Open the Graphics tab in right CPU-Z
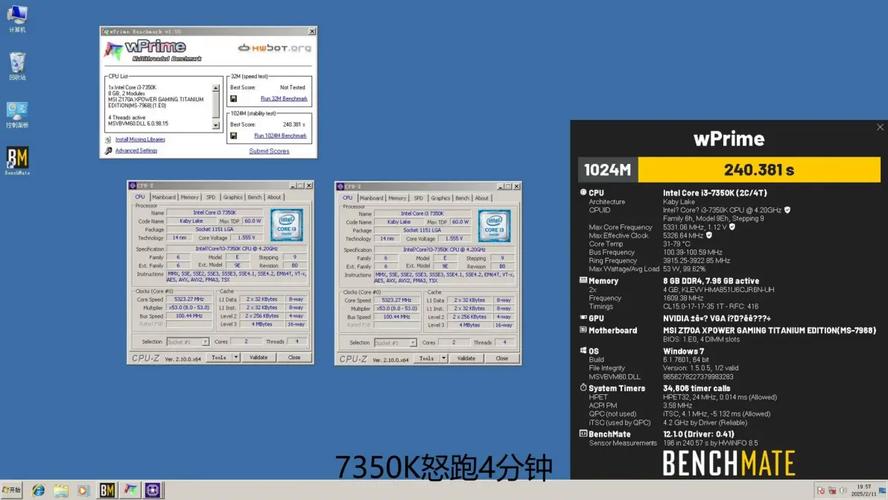 (440, 198)
